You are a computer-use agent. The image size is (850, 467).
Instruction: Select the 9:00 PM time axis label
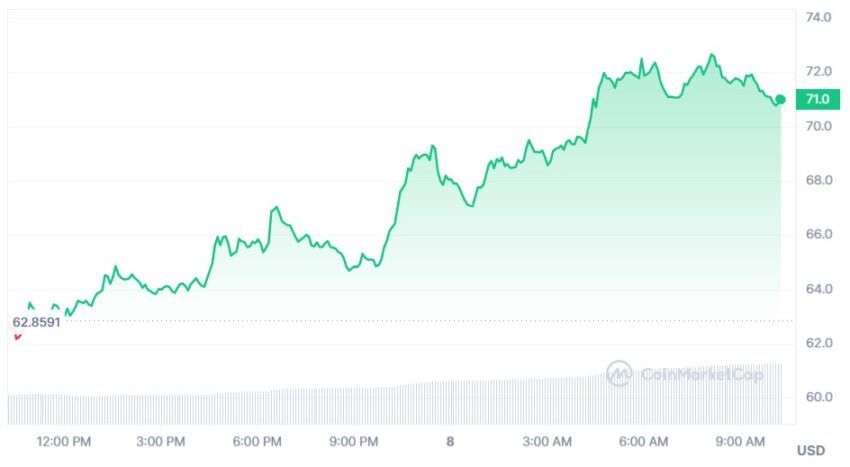pyautogui.click(x=353, y=442)
